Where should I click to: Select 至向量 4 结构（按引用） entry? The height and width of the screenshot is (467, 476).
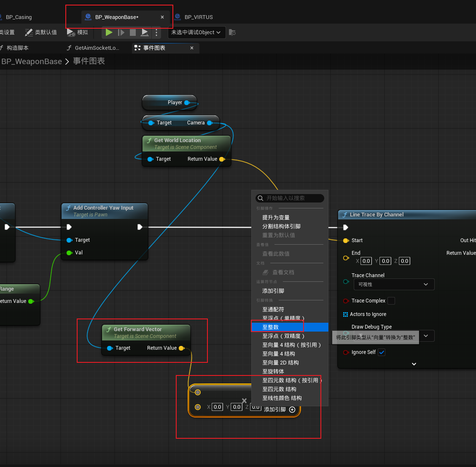click(292, 345)
